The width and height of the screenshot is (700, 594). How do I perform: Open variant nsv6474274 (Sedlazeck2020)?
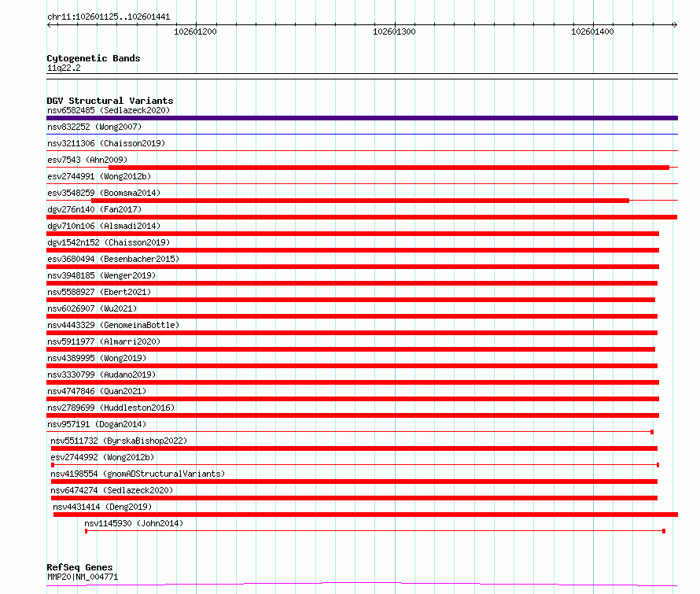112,490
